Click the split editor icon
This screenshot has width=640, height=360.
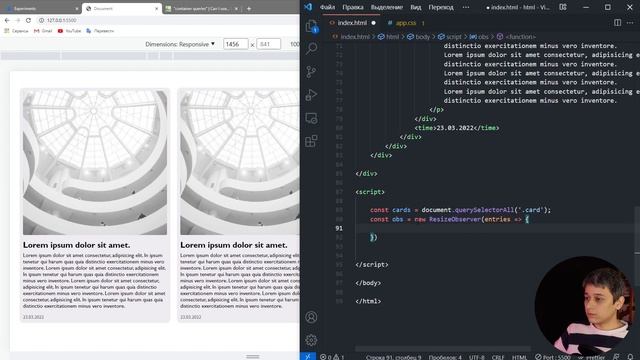pos(617,23)
